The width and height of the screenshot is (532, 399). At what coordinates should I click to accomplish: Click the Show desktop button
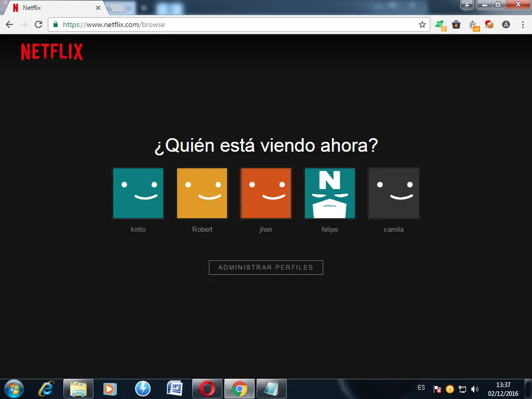(x=528, y=389)
